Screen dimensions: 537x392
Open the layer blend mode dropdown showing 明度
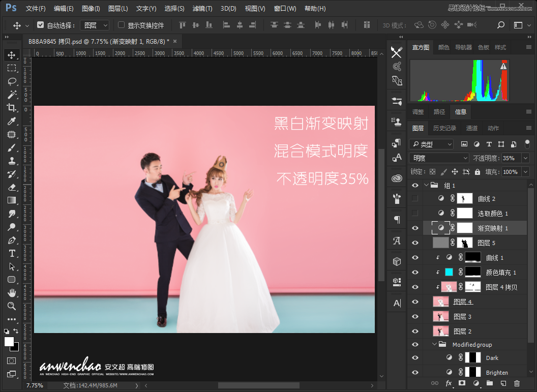point(438,158)
